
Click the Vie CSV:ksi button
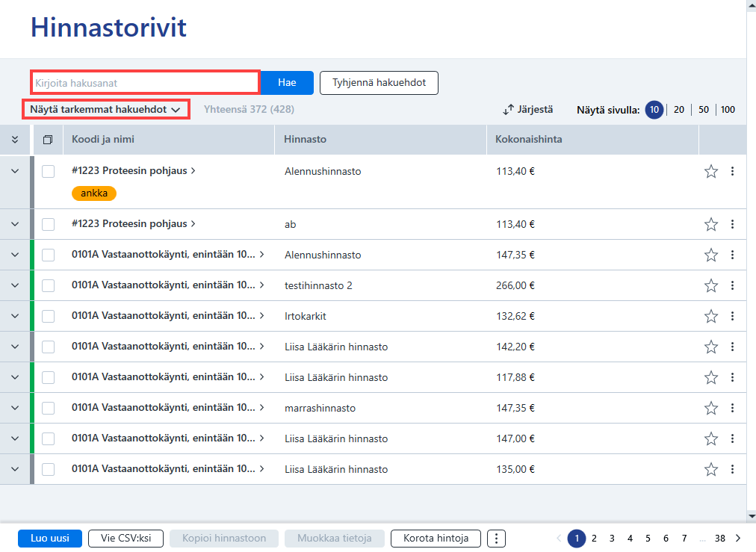tap(126, 539)
